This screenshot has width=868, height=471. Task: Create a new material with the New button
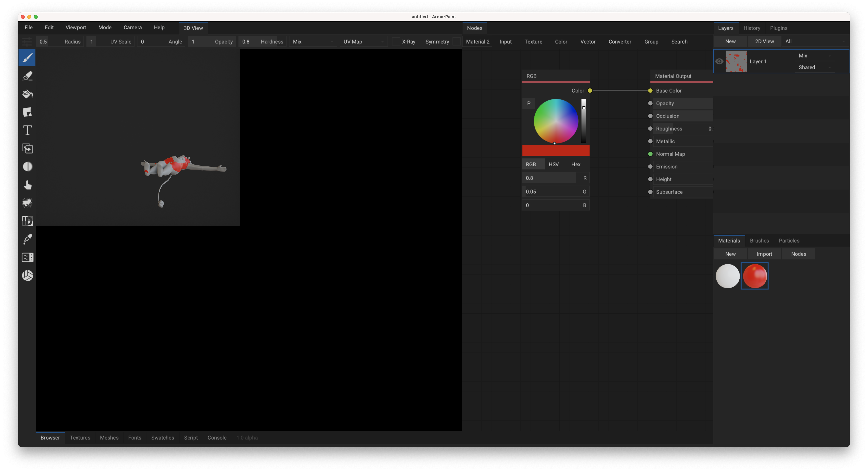pos(730,254)
